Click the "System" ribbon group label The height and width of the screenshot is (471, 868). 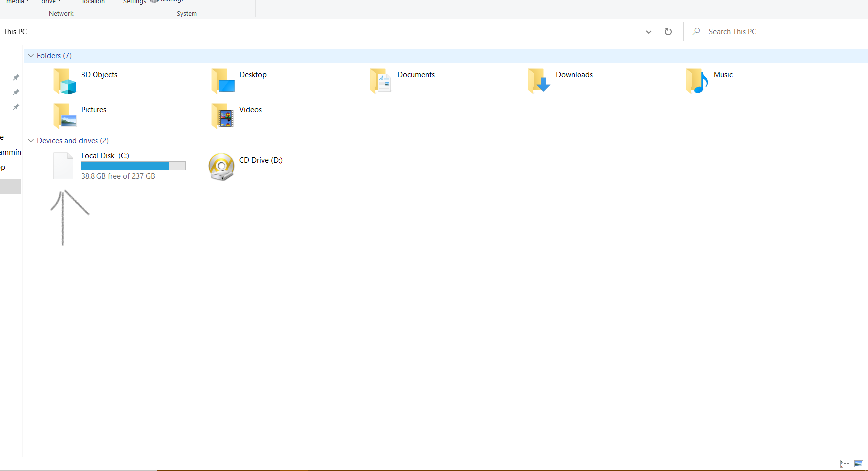tap(187, 14)
